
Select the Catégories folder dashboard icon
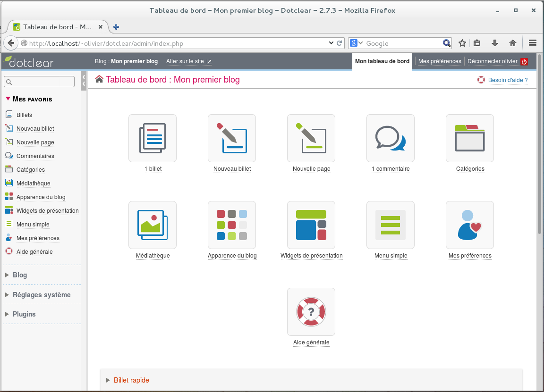click(x=469, y=138)
